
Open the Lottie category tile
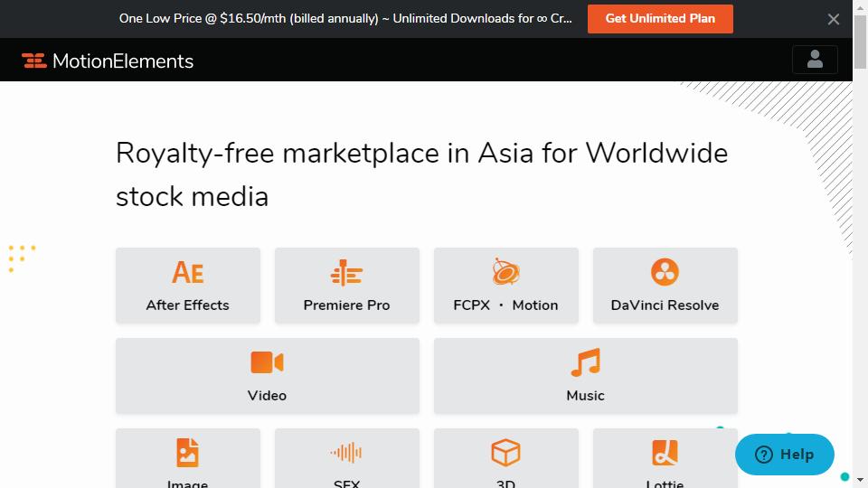click(665, 458)
